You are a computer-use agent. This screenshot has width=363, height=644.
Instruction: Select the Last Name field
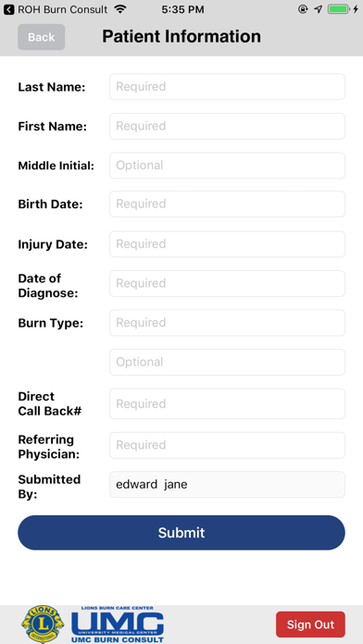point(227,87)
